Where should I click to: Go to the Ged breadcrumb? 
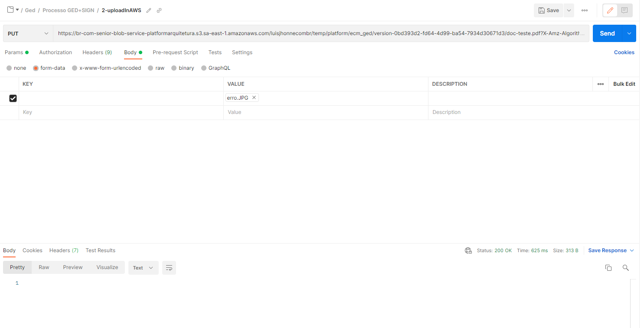[x=30, y=10]
